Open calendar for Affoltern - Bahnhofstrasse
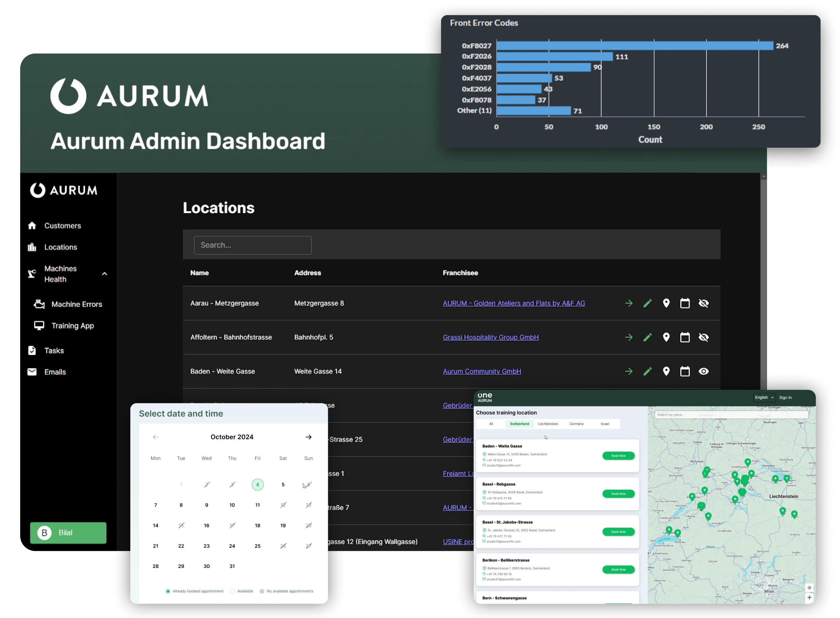Viewport: 840px width, 618px height. click(685, 337)
